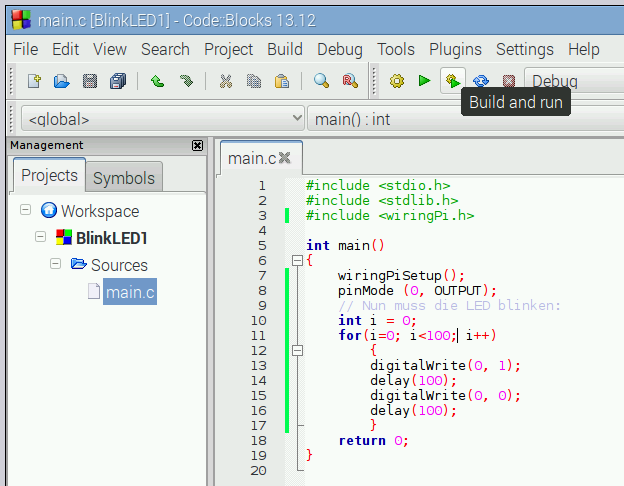Open the Debug build target dropdown
The height and width of the screenshot is (486, 624).
pos(574,81)
